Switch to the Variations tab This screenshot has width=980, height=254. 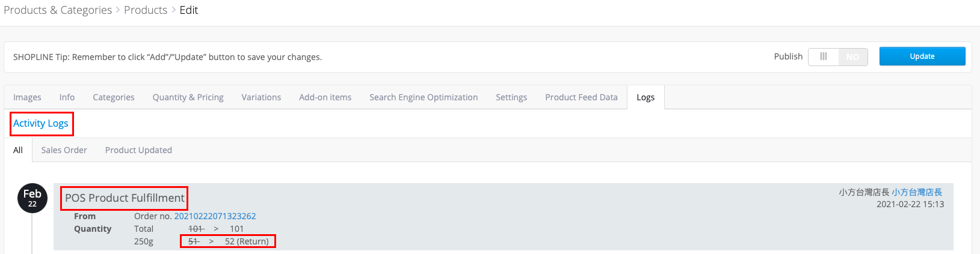(x=261, y=97)
